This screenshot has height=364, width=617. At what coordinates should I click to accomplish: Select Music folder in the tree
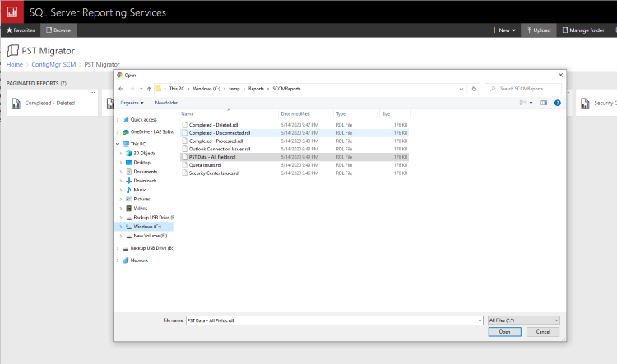pyautogui.click(x=140, y=190)
